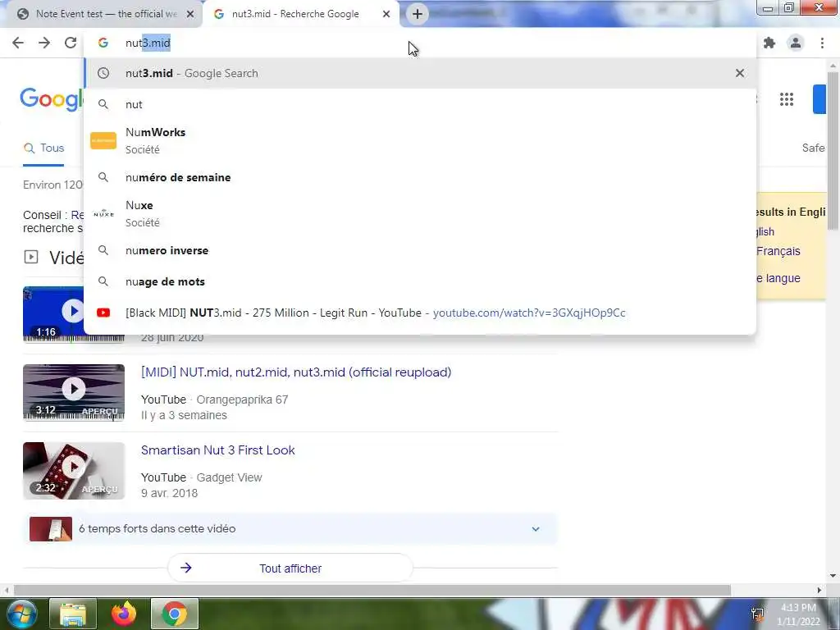
Task: Open the Windows Start menu
Action: coord(21,614)
